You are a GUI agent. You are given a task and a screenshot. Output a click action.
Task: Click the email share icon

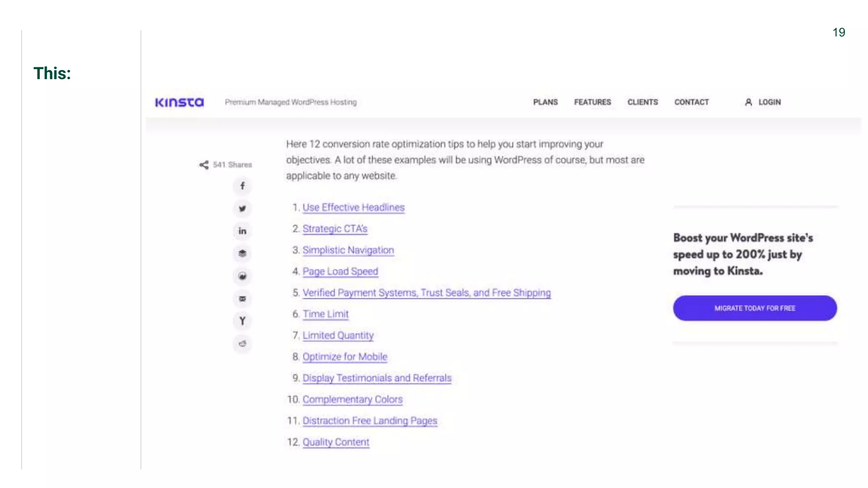coord(242,299)
